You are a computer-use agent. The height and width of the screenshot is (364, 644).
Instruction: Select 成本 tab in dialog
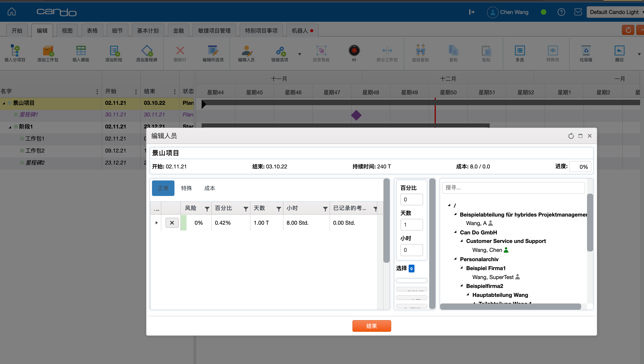[210, 188]
